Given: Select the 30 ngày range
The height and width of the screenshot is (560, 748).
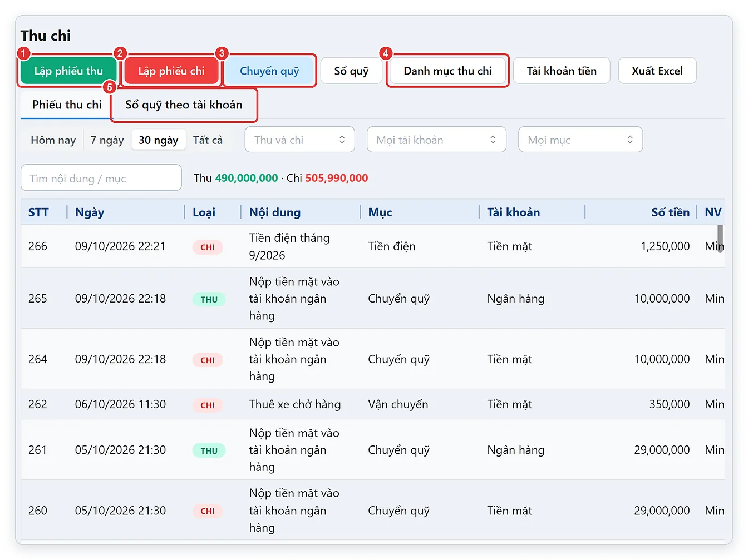Looking at the screenshot, I should [159, 140].
